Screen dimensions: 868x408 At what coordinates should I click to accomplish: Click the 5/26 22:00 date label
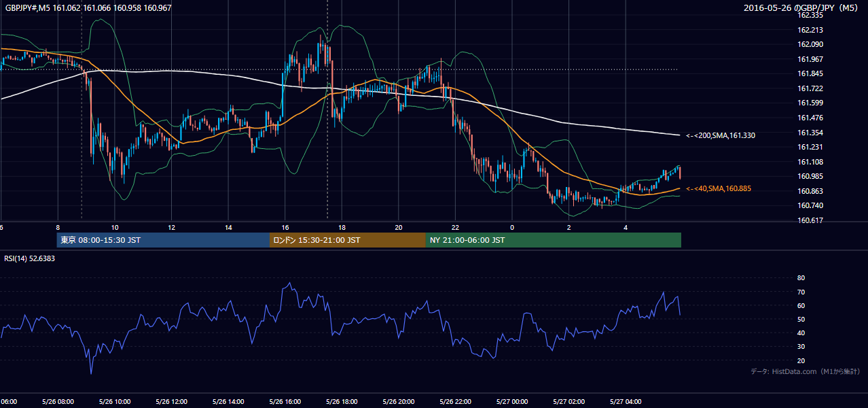pyautogui.click(x=455, y=402)
